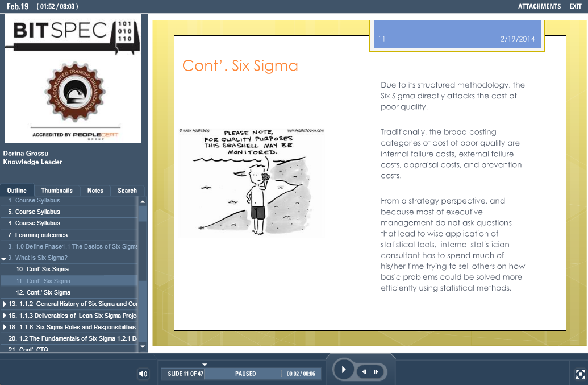Open slide 13. 1.1.2 General History
The height and width of the screenshot is (385, 588).
point(69,304)
